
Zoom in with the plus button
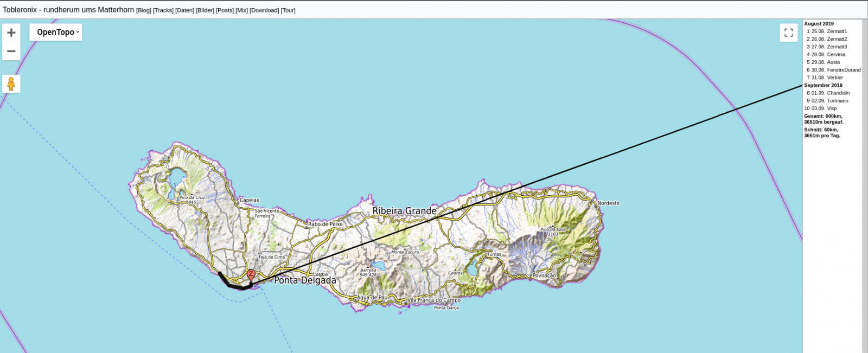click(x=11, y=33)
